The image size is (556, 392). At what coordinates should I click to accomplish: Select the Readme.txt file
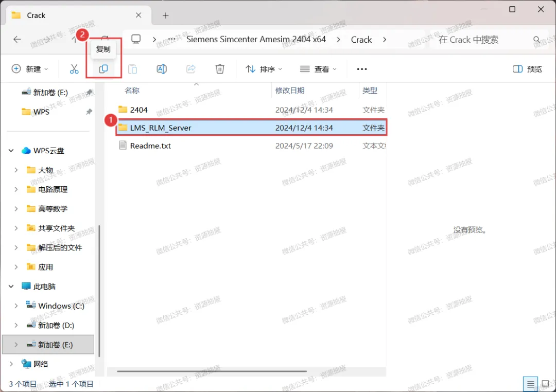(251, 146)
